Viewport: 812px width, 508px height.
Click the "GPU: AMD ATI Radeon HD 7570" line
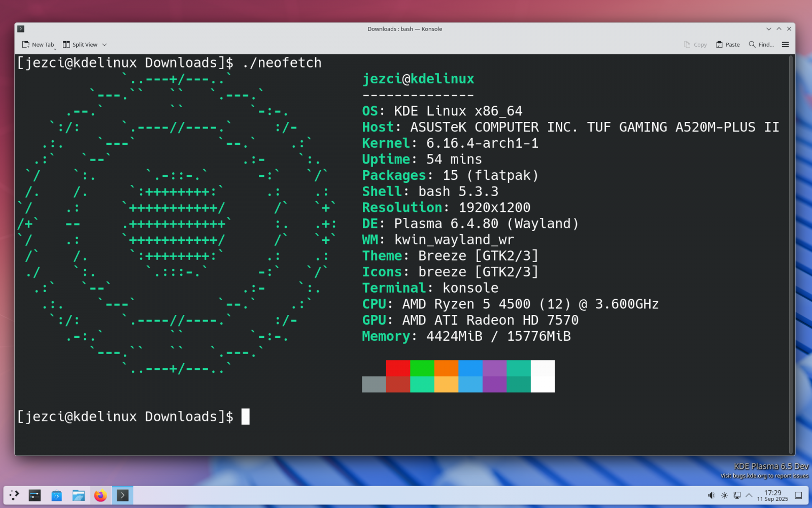(x=470, y=320)
